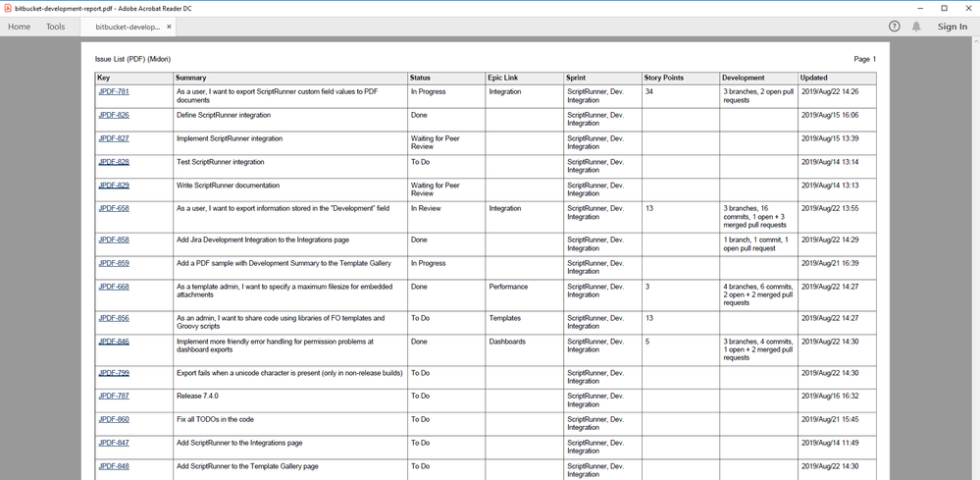Click 'Waiting for Peer Review' status of JPDF-827
Screen dimensions: 980x480
pos(435,142)
